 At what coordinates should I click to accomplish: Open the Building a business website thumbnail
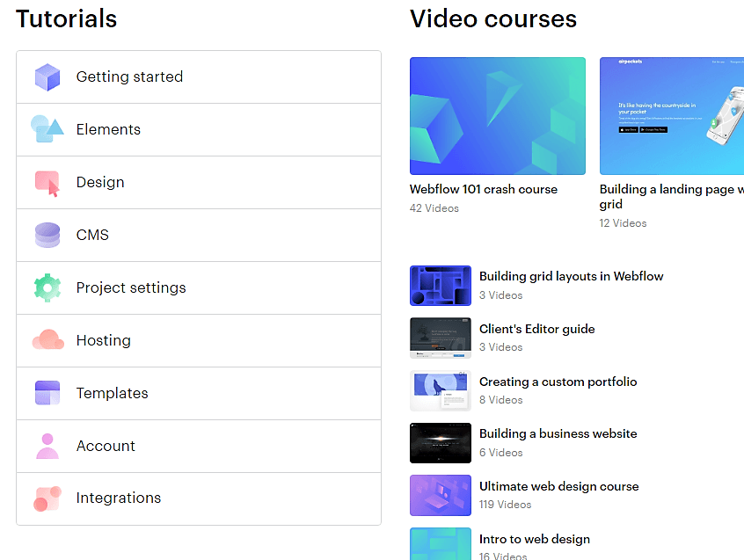pyautogui.click(x=441, y=443)
